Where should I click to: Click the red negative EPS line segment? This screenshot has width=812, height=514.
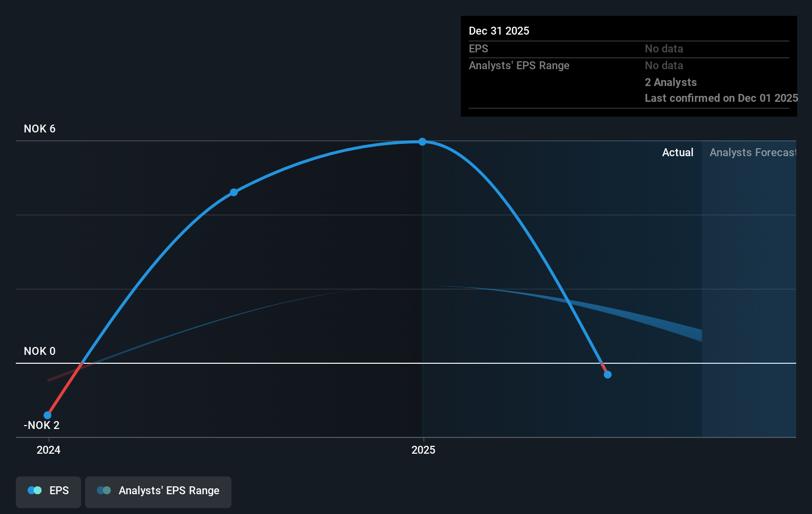point(64,389)
